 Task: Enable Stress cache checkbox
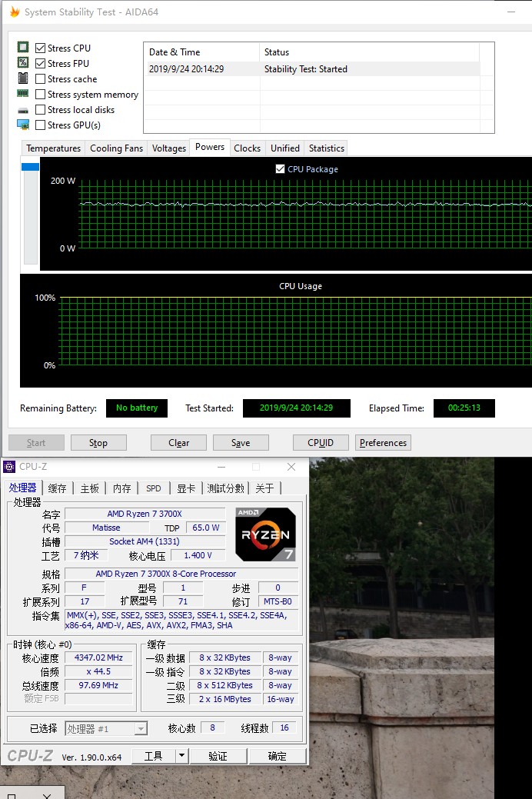[x=40, y=79]
